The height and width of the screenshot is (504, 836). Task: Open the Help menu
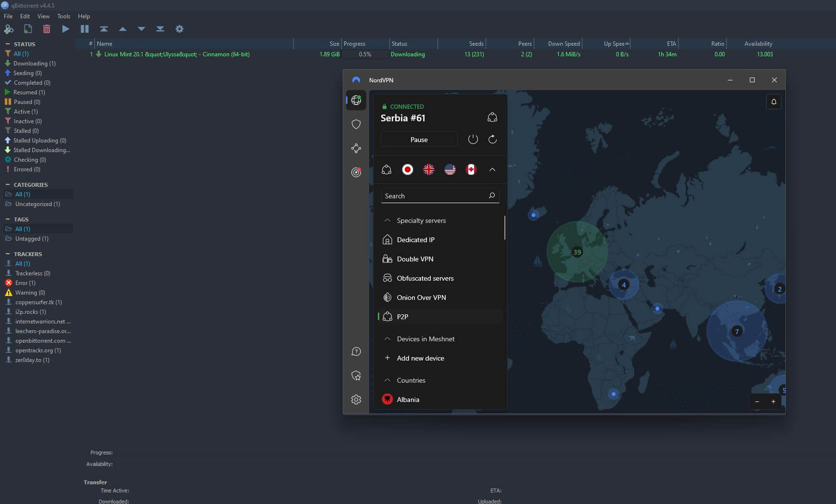[84, 16]
